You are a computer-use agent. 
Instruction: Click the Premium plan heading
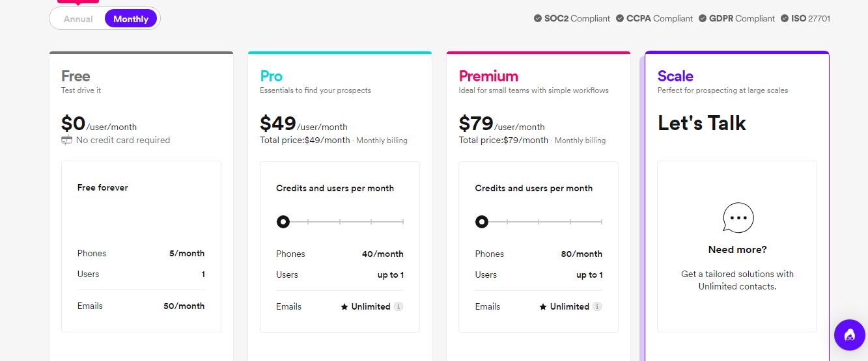click(488, 76)
